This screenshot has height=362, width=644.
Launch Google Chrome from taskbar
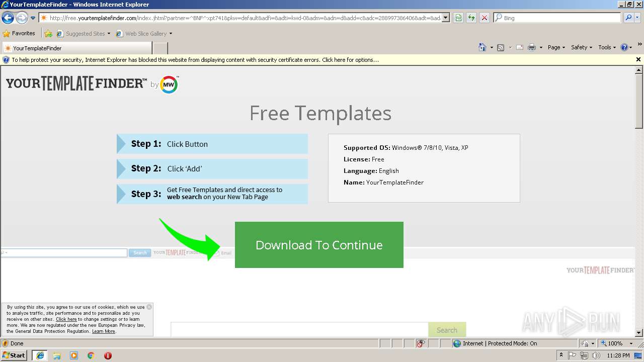[x=91, y=355]
